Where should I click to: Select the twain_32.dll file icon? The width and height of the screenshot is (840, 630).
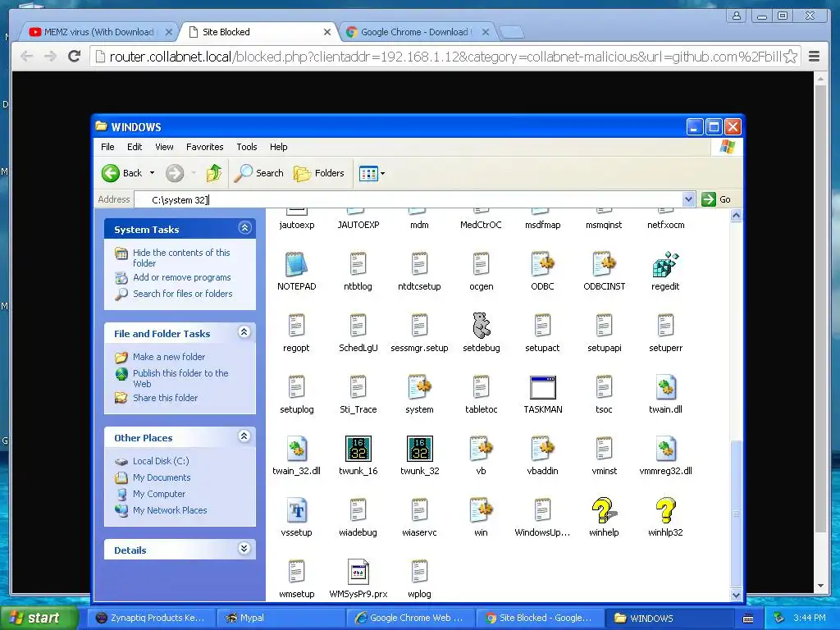[296, 449]
